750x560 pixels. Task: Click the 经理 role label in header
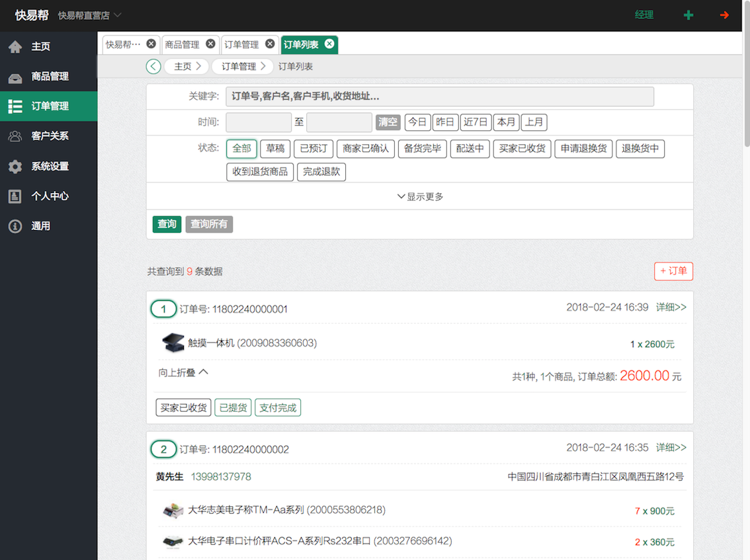pyautogui.click(x=644, y=15)
